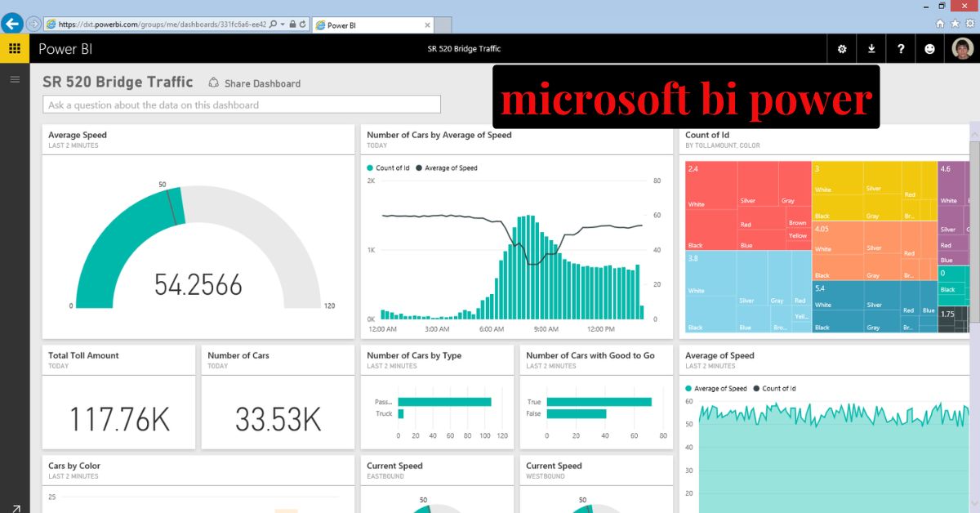Click the 54.2566 gauge value
Screen dimensions: 980x513
[x=198, y=285]
